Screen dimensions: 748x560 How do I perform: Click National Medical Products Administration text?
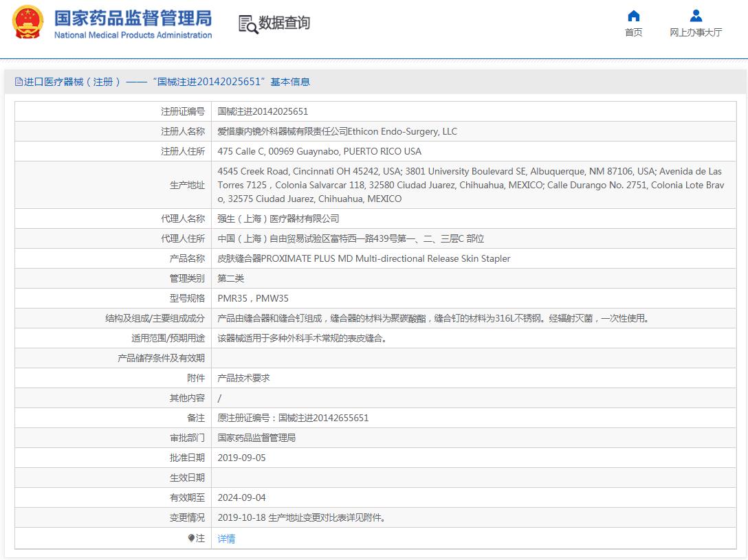(x=133, y=35)
